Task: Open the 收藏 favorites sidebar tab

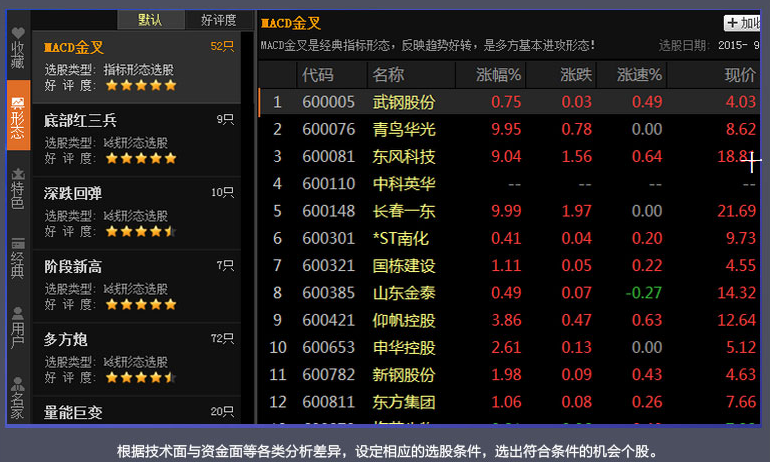Action: point(18,48)
